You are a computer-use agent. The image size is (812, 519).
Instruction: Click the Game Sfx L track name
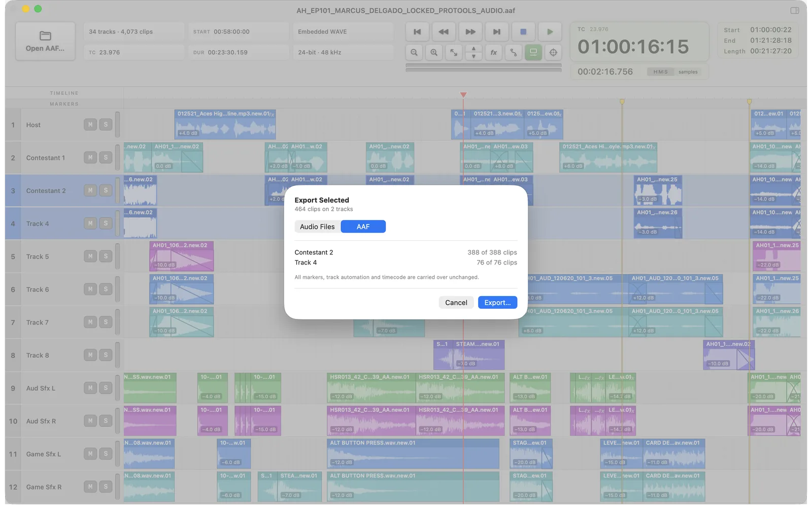[x=44, y=454]
